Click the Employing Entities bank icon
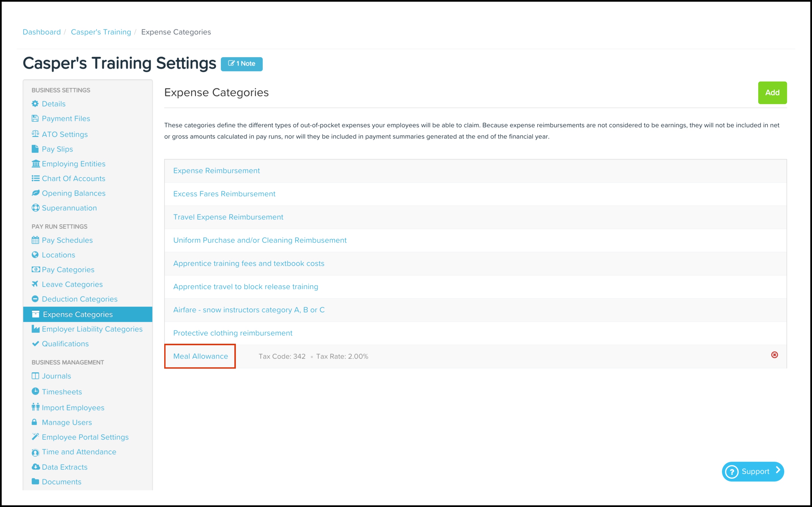Image resolution: width=812 pixels, height=507 pixels. tap(36, 164)
